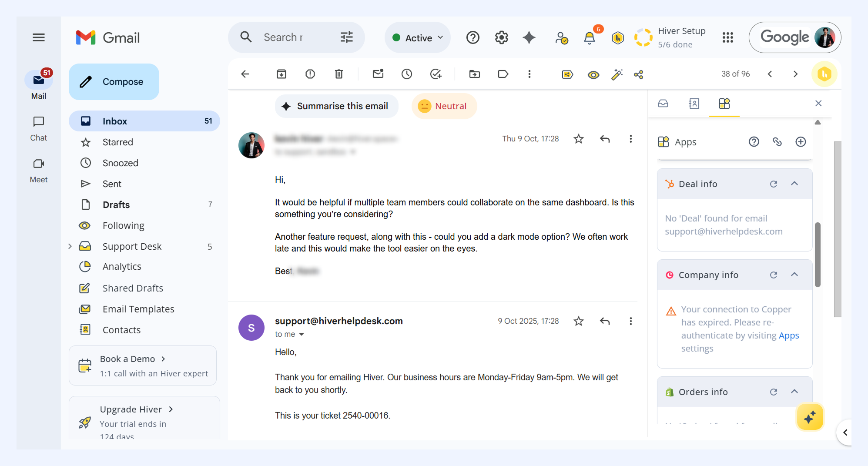Open Hiver Setup progress 5/6 done

670,38
